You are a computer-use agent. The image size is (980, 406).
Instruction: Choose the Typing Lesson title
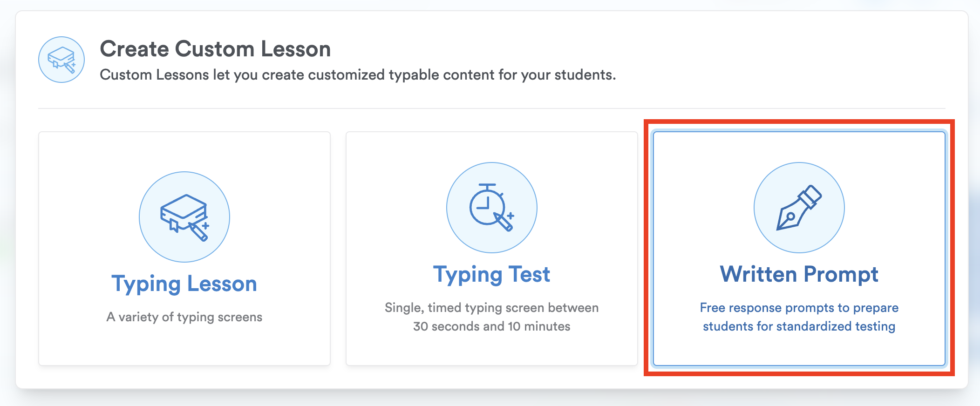click(184, 284)
